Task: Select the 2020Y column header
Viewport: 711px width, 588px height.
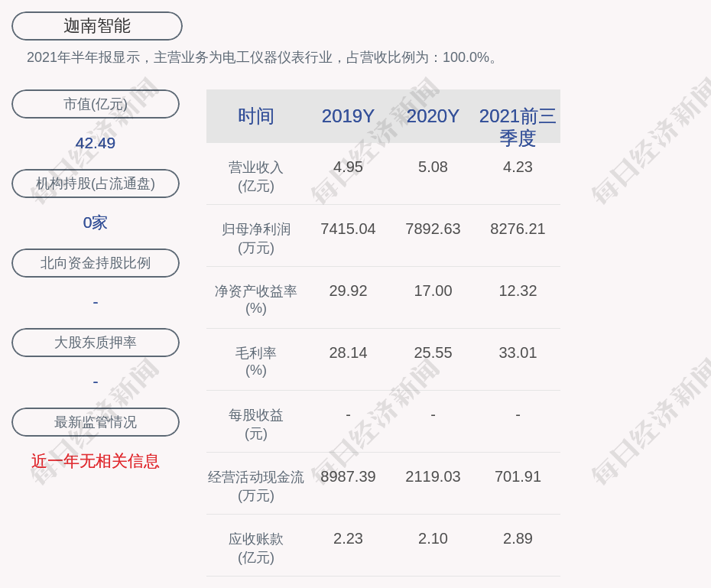Action: (x=433, y=116)
